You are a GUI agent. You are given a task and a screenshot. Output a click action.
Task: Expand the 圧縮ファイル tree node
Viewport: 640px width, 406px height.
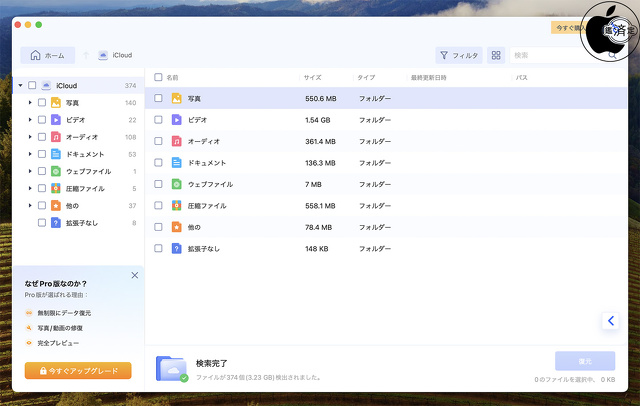click(x=30, y=188)
